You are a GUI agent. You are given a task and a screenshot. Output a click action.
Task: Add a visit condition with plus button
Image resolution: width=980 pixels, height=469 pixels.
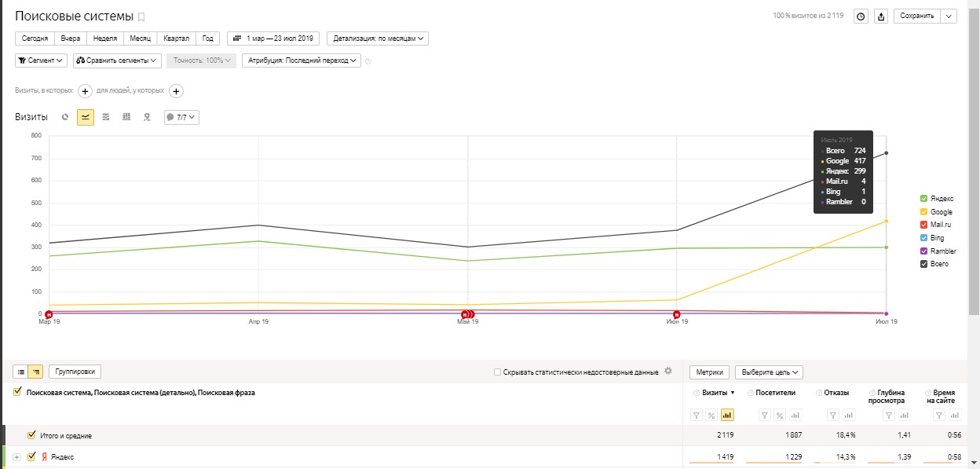86,91
